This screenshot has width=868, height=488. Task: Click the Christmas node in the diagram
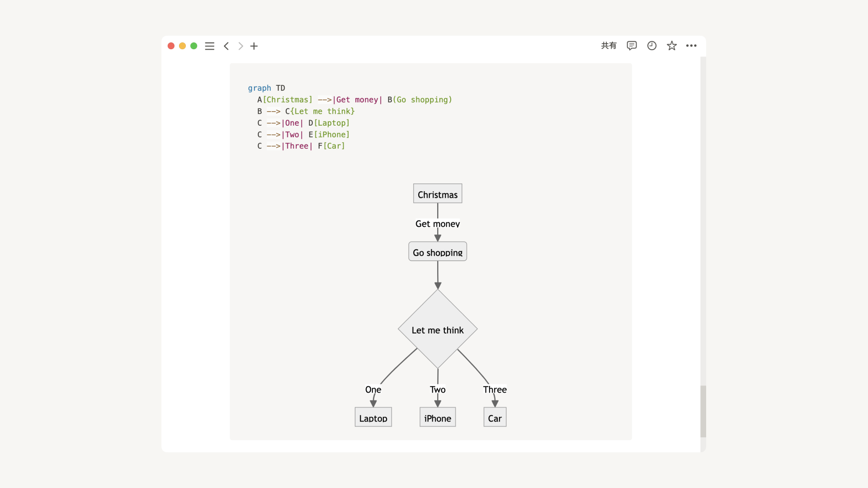[437, 194]
